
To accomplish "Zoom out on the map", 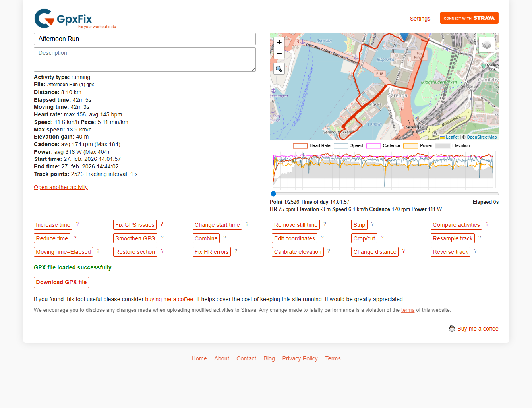I will 279,53.
